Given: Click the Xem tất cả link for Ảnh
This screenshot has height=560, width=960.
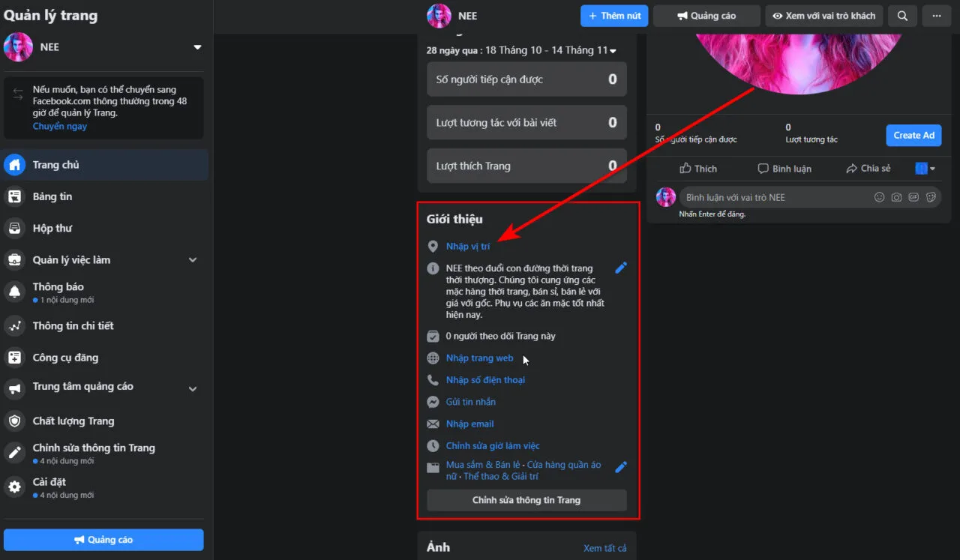Looking at the screenshot, I should 604,548.
